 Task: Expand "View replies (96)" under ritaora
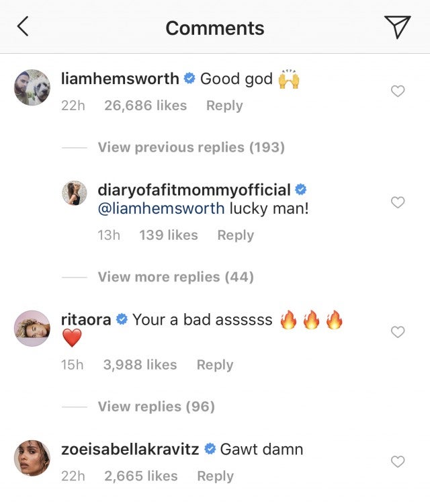point(156,407)
